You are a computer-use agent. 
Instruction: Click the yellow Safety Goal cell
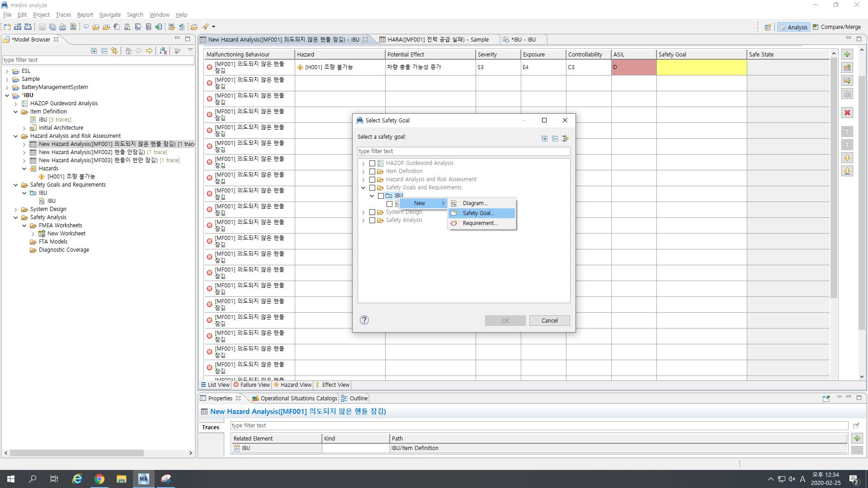701,67
